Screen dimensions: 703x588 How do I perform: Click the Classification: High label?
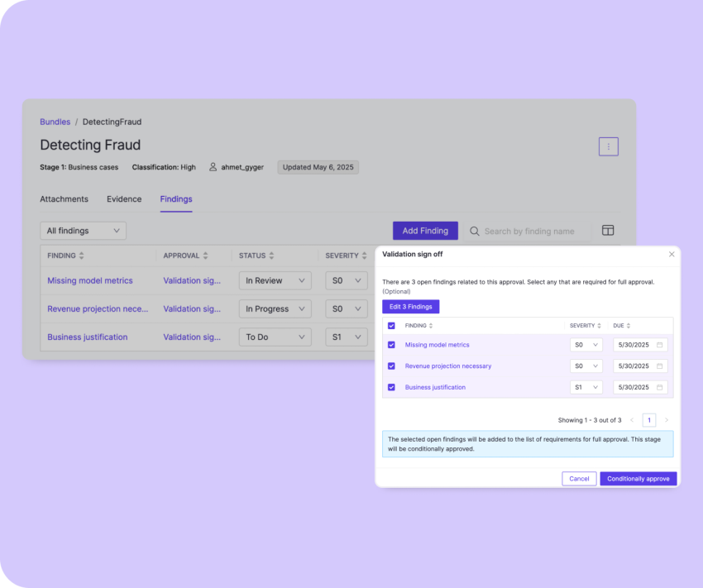(164, 167)
